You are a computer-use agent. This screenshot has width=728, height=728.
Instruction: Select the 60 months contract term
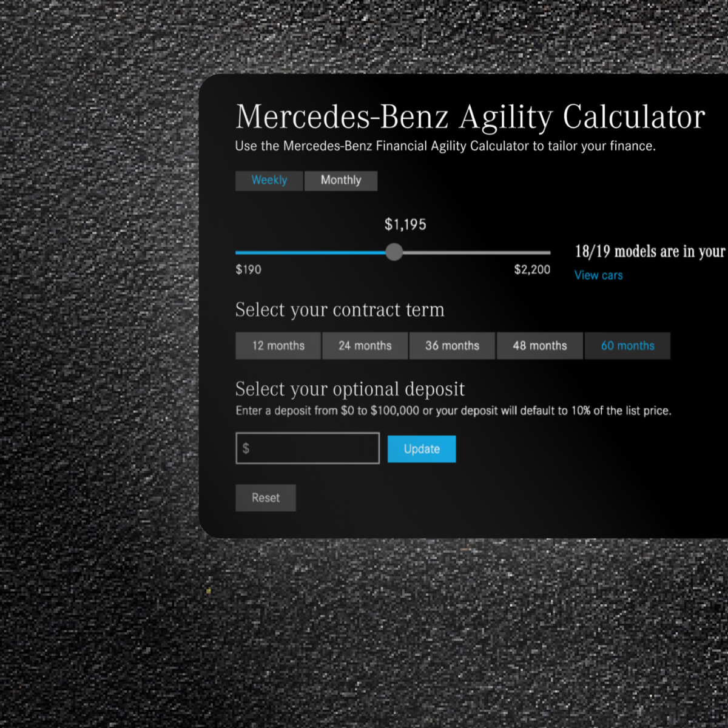click(627, 346)
